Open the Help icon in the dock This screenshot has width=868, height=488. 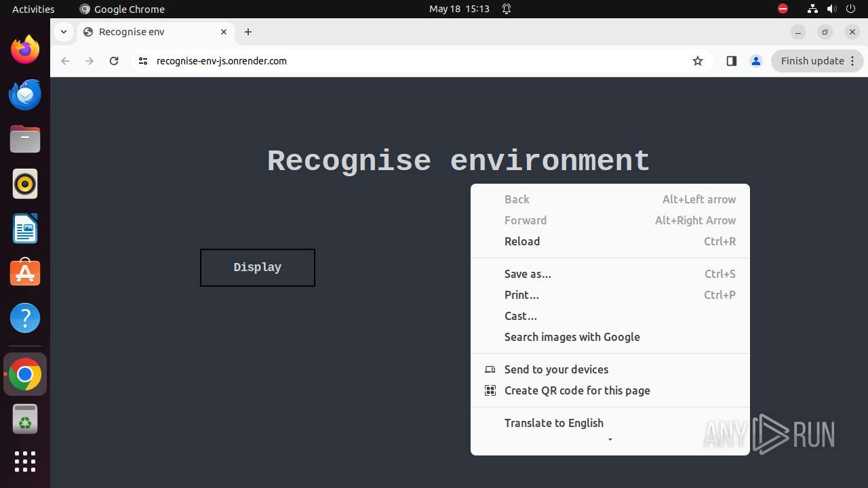pos(25,318)
